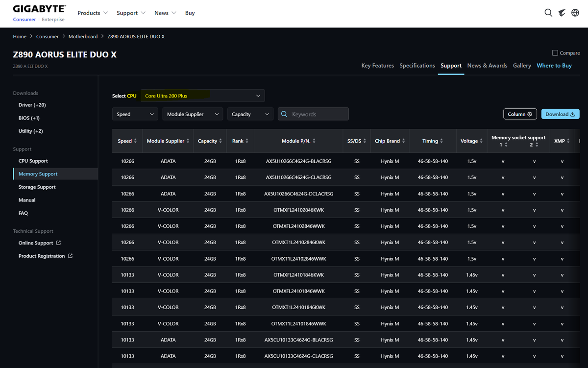Sort memory socket support 1 column
588x368 pixels.
click(506, 145)
